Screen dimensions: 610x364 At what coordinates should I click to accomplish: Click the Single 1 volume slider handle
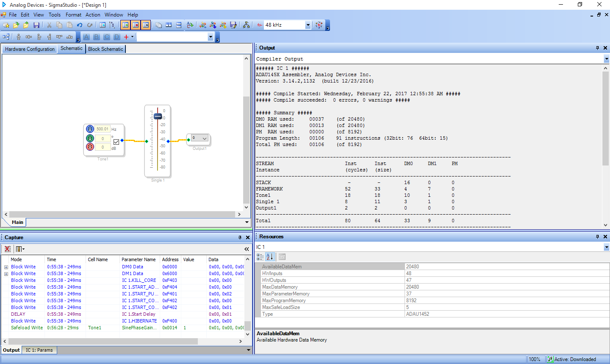pos(158,116)
